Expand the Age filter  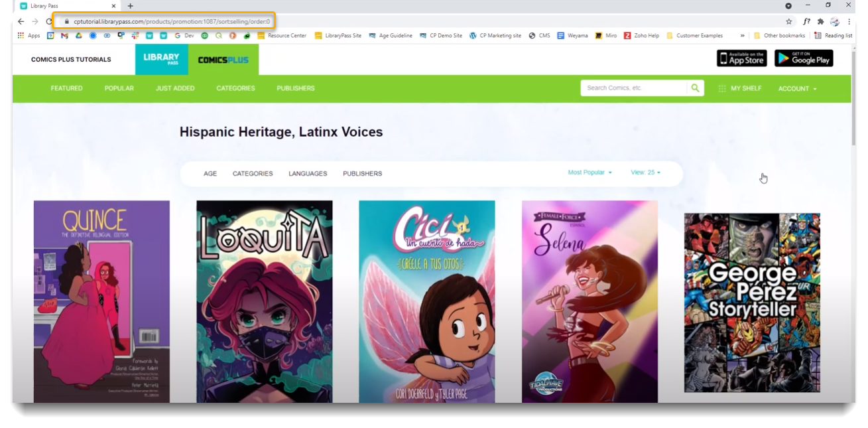click(210, 174)
